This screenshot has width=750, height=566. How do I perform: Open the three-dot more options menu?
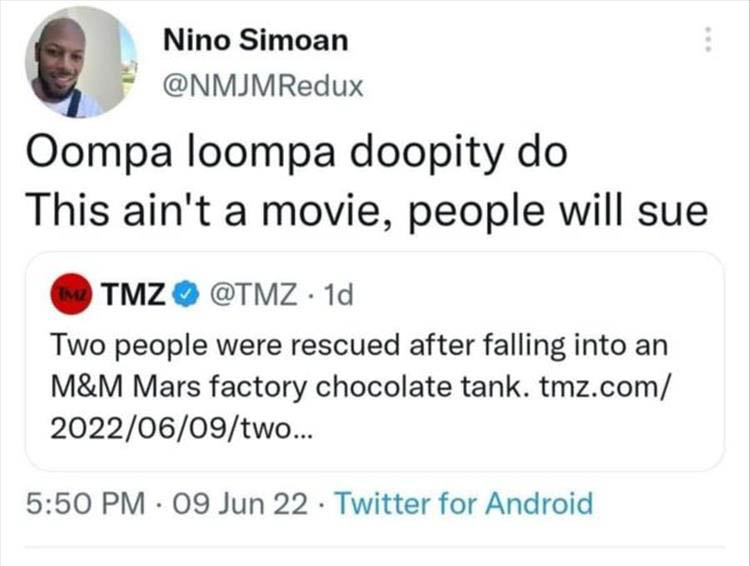click(709, 39)
